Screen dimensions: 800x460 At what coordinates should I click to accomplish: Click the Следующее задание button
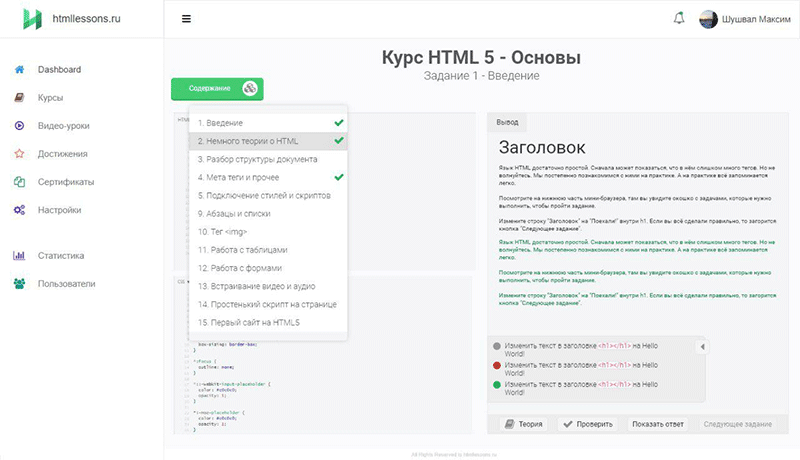[x=738, y=424]
